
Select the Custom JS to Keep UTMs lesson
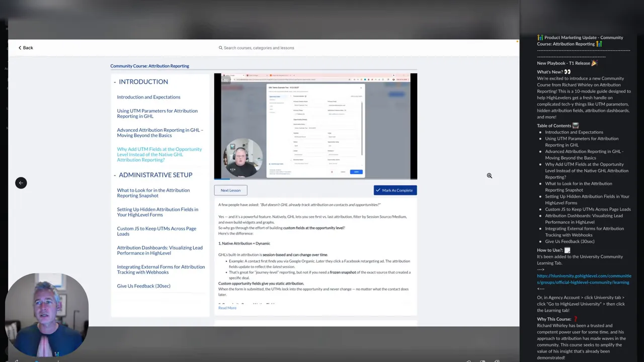click(x=156, y=231)
